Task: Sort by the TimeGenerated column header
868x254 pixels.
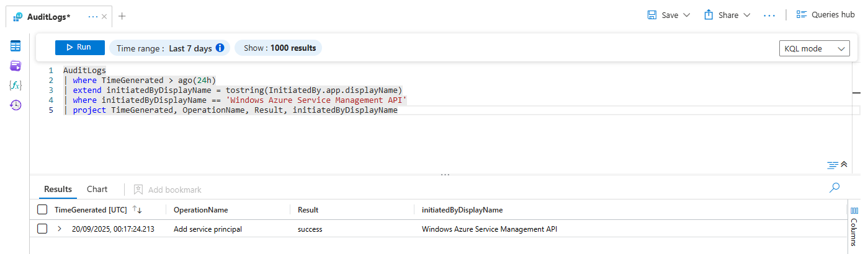Action: tap(91, 210)
